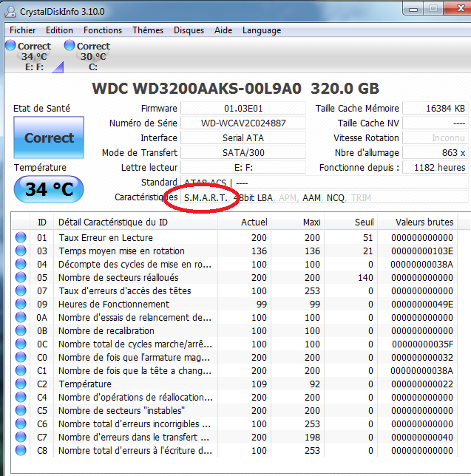
Task: Click the Détail Caractéristique du ID column header
Action: [135, 222]
